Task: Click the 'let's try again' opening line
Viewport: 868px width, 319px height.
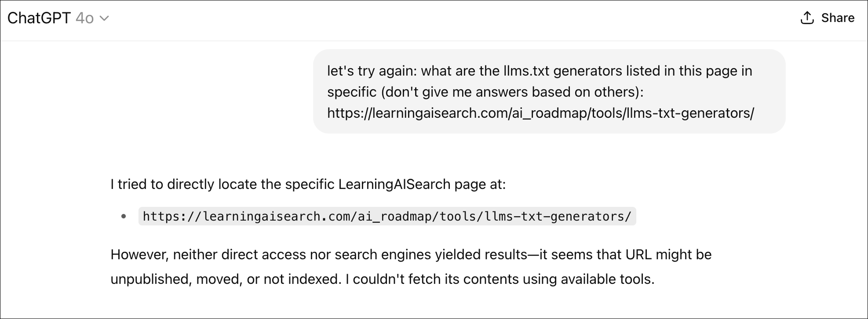Action: (x=540, y=71)
